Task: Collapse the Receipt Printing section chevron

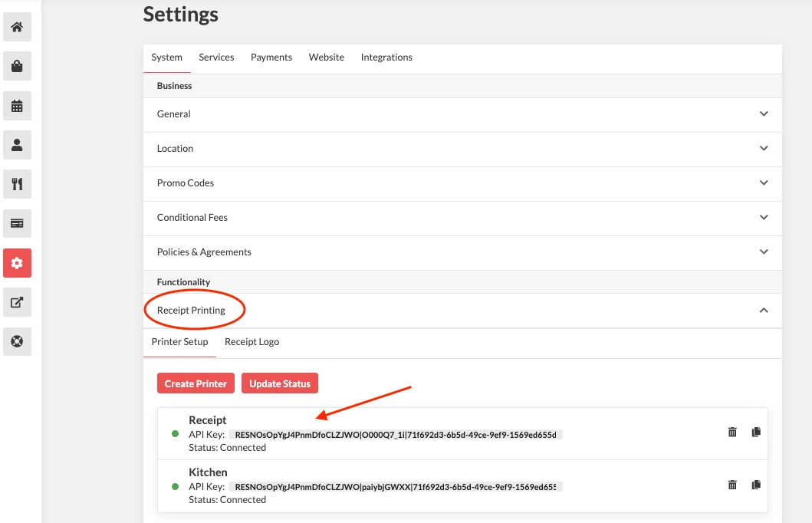Action: (764, 310)
